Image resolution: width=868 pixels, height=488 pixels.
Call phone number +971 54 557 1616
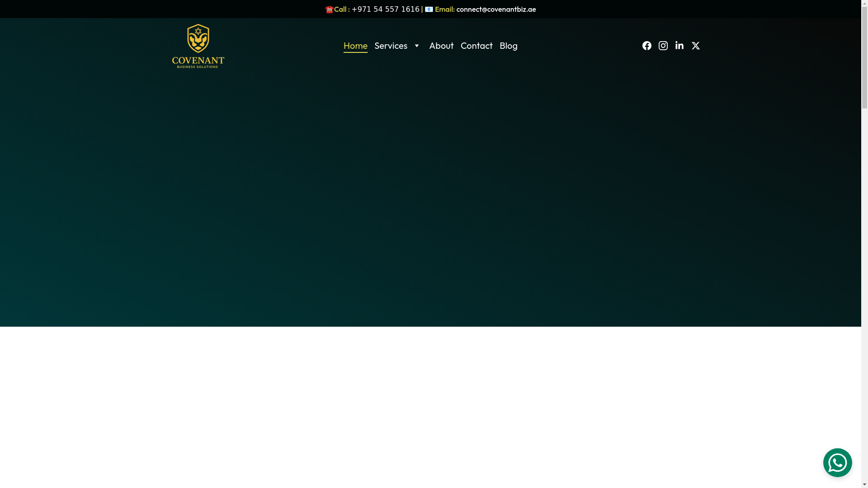(386, 9)
